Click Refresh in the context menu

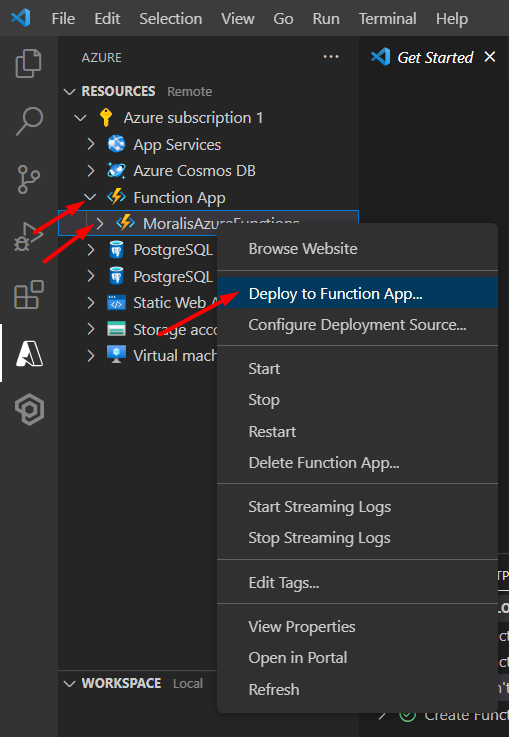coord(357,690)
